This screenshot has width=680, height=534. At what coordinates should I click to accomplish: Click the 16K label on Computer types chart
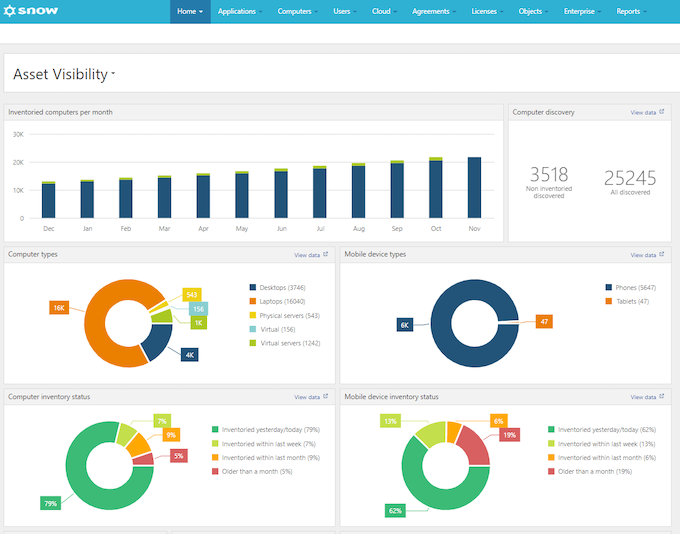[x=58, y=308]
